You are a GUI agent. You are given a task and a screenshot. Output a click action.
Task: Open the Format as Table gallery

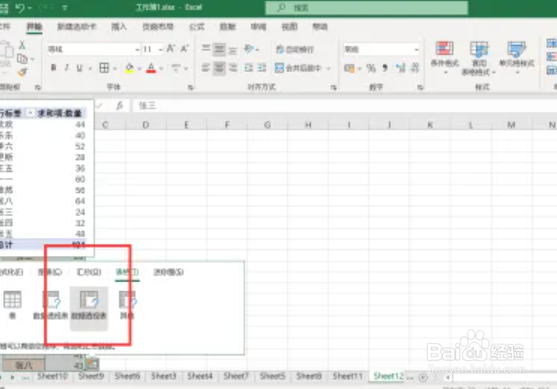479,58
